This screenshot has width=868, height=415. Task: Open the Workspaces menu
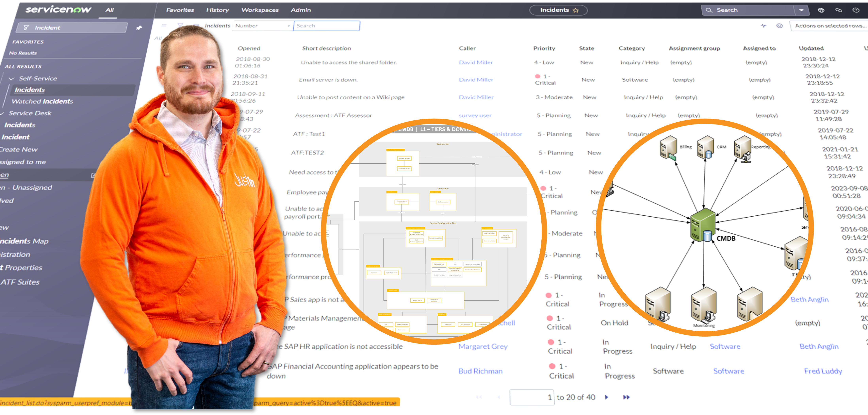(x=260, y=10)
